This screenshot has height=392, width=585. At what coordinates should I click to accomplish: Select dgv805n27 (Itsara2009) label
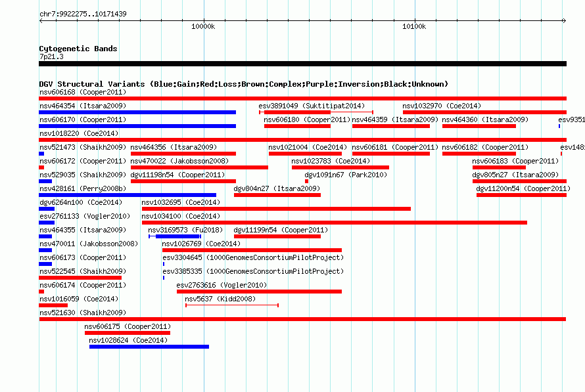tap(515, 175)
